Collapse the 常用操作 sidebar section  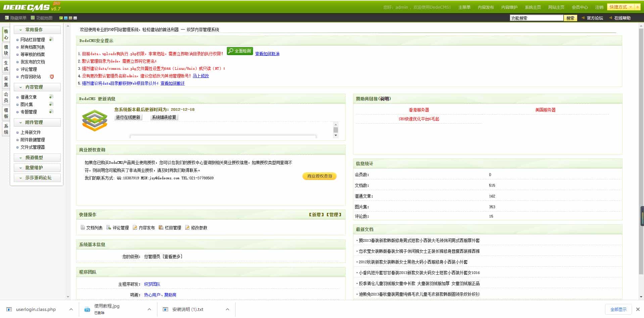(x=37, y=30)
